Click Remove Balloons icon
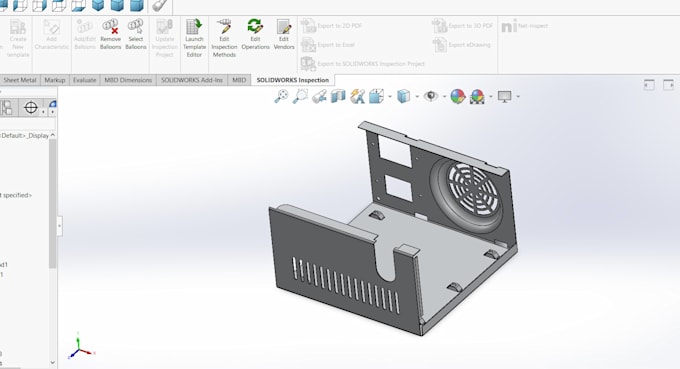The height and width of the screenshot is (369, 680). click(110, 35)
